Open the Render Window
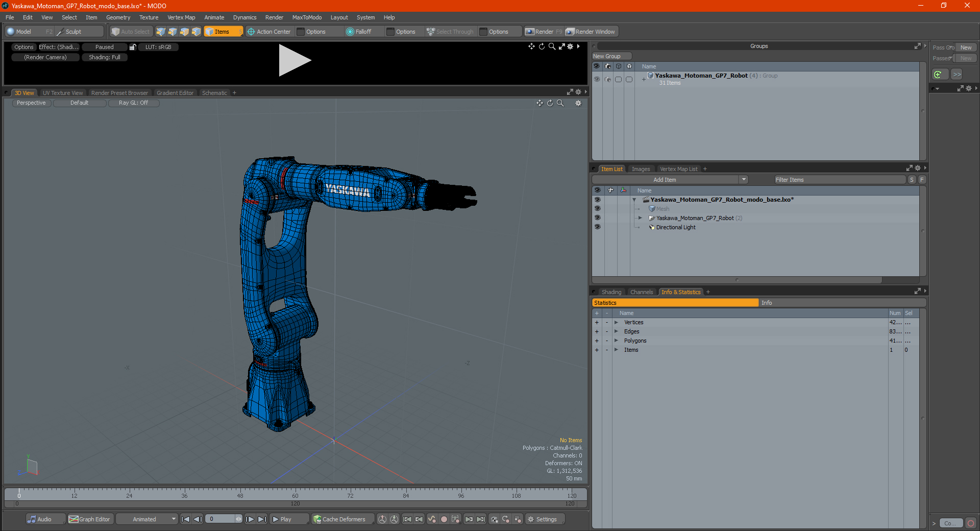980x531 pixels. click(591, 32)
